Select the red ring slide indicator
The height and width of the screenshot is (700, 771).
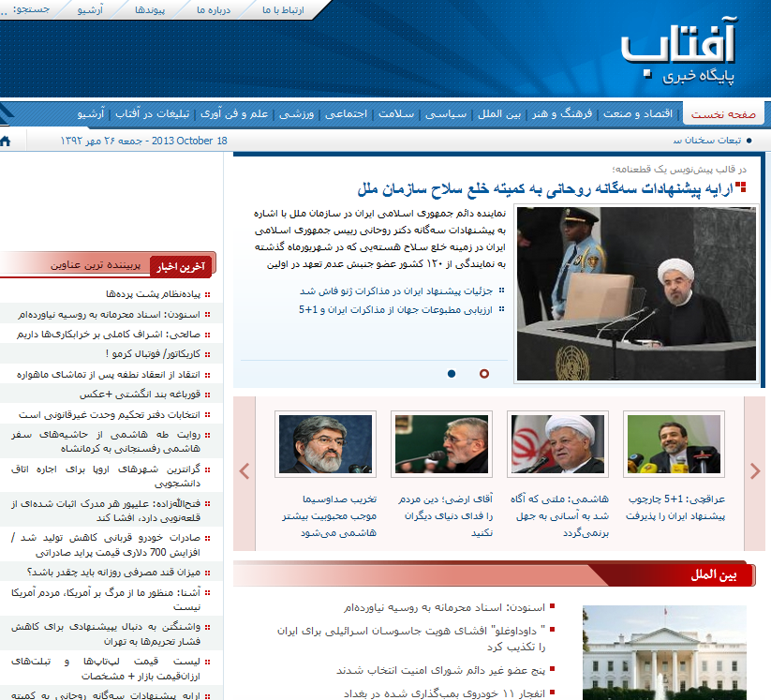tap(484, 374)
